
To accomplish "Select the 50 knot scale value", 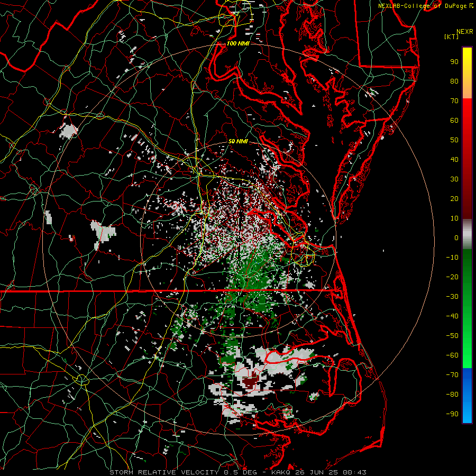I will (x=454, y=140).
